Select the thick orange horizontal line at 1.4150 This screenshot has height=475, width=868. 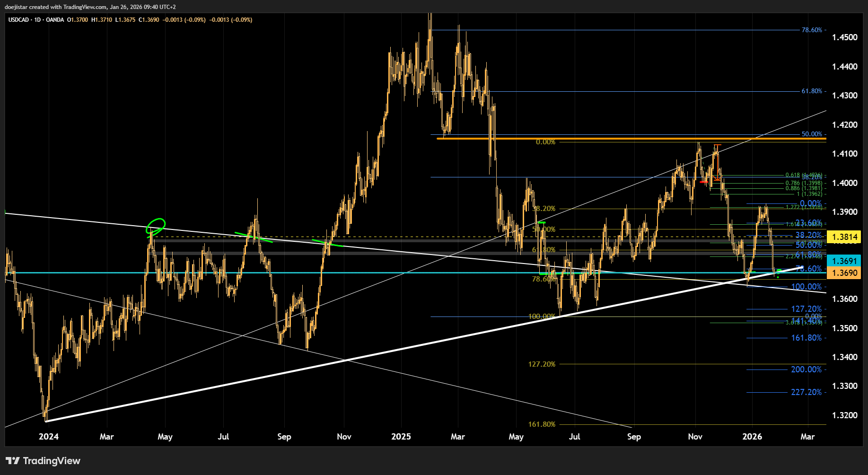pos(615,139)
